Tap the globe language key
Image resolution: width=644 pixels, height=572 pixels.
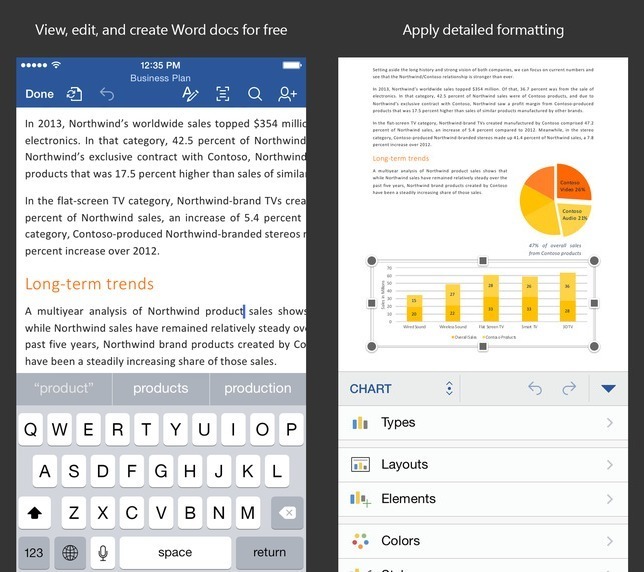(70, 553)
